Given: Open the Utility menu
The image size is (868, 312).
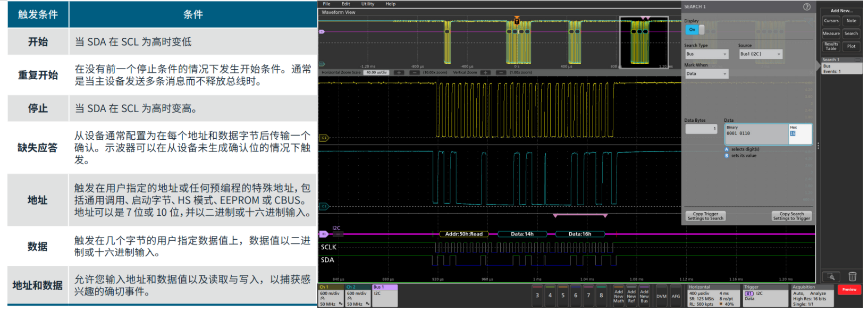Looking at the screenshot, I should click(x=367, y=4).
